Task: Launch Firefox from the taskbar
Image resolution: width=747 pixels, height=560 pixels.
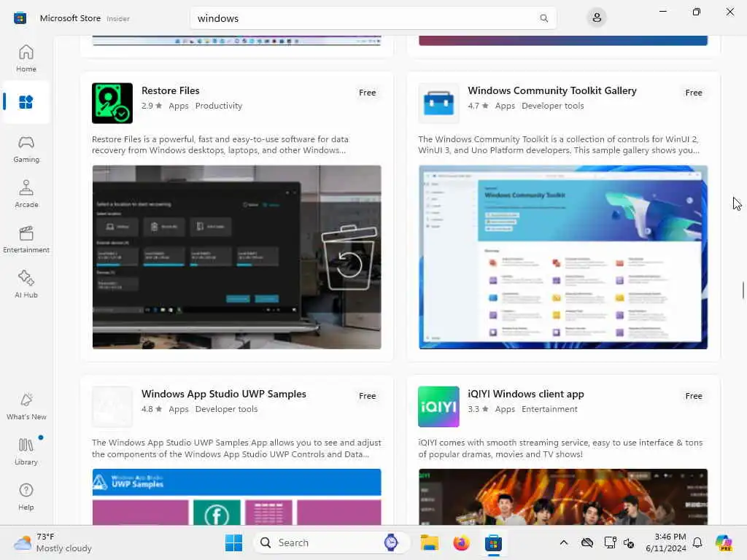Action: (461, 542)
